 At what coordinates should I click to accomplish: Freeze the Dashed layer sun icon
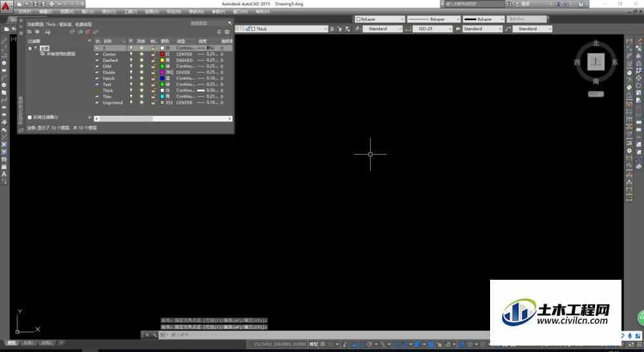click(x=142, y=60)
